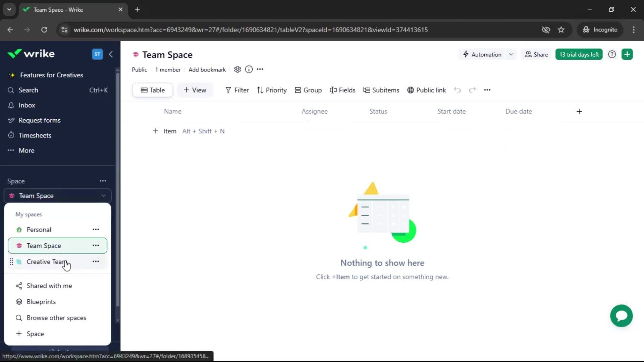
Task: Open the Space section options (three dots)
Action: (103, 181)
